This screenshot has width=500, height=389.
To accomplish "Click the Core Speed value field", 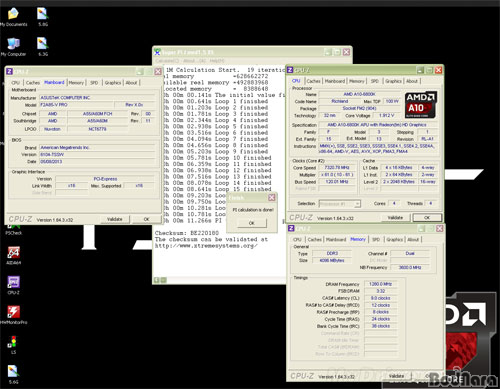I will [337, 168].
